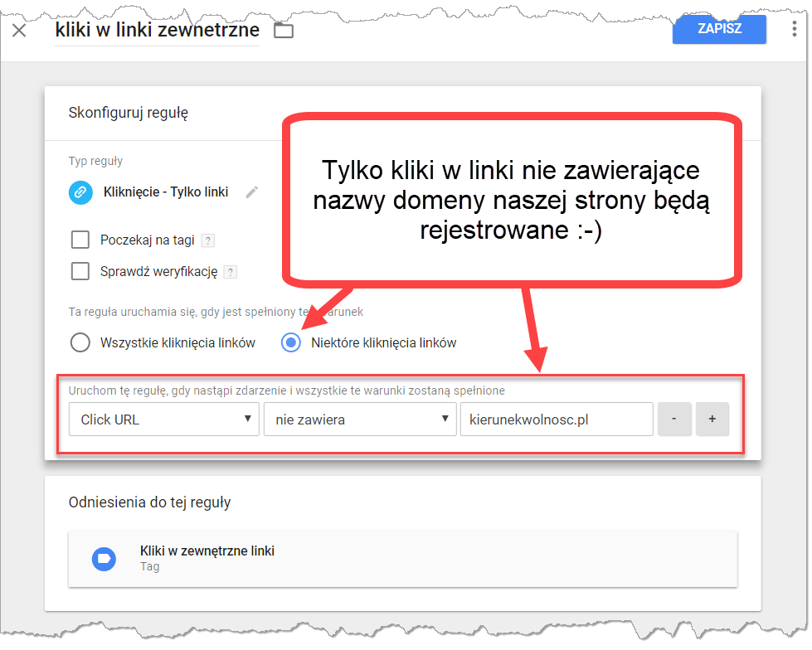
Task: Click the pencil icon to edit trigger type
Action: coord(252,192)
